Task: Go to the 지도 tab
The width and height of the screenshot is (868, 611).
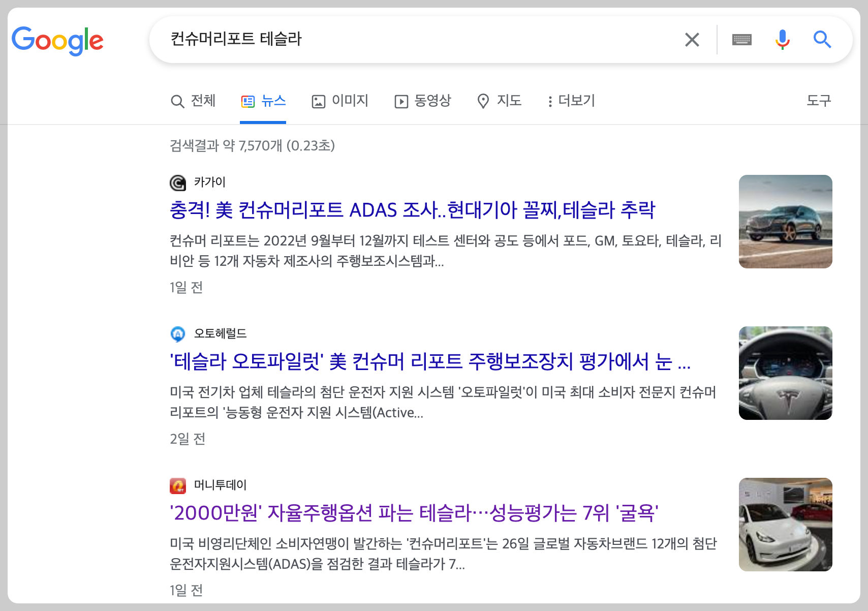Action: (x=500, y=101)
